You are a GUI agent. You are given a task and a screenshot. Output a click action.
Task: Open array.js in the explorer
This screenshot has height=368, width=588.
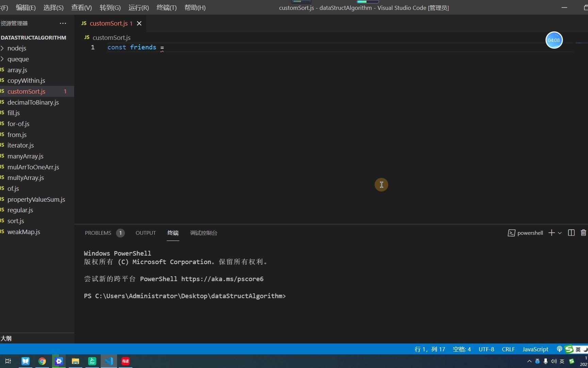click(37, 70)
